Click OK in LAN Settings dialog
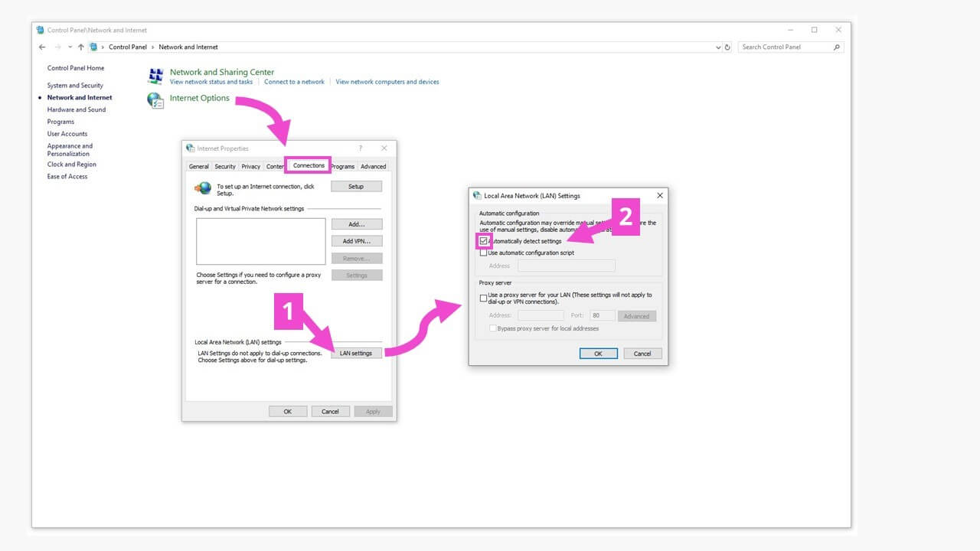 coord(599,354)
